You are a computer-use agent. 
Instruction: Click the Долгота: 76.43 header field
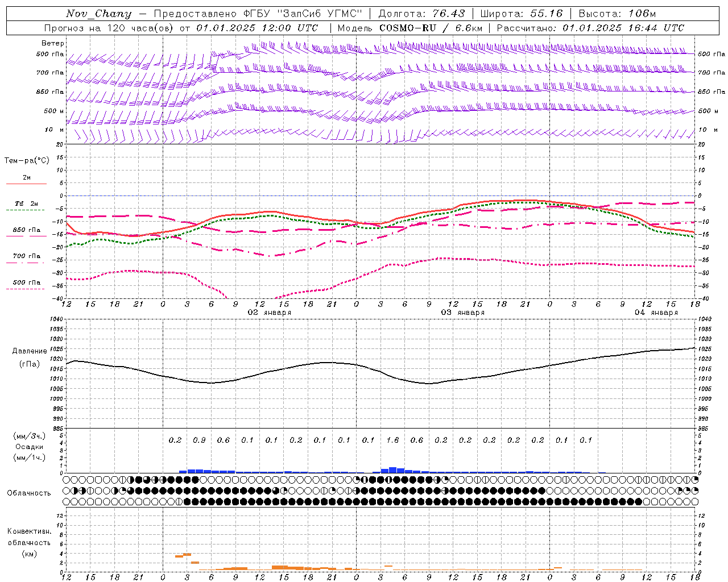421,14
